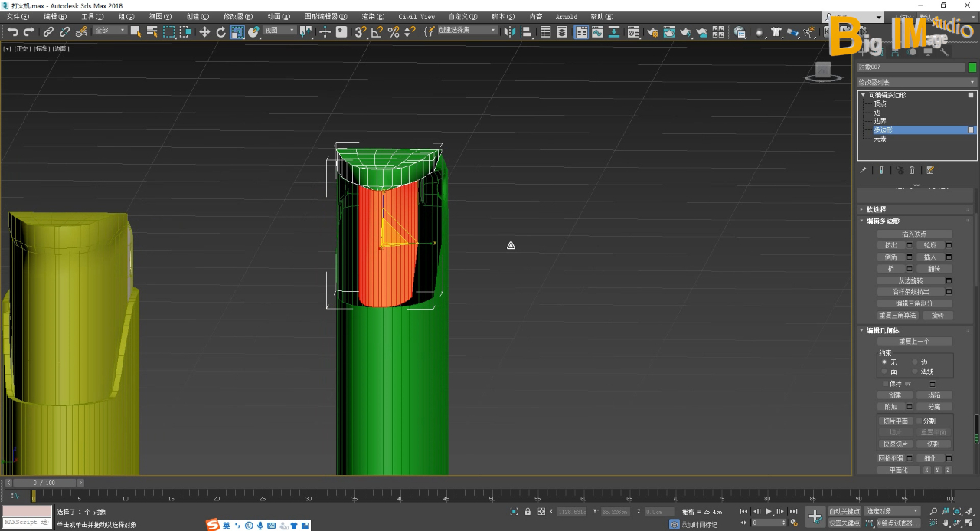Enable the 保持 UV checkbox
Screen dimensions: 980x531
(886, 383)
